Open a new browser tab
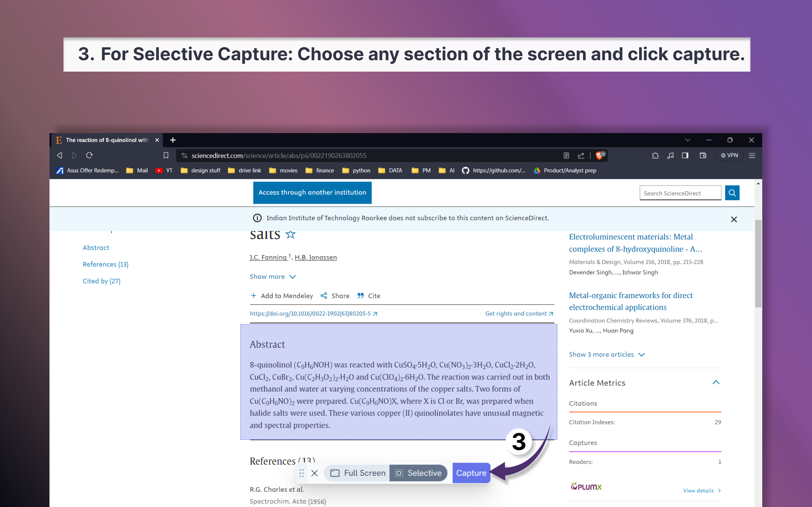Viewport: 812px width, 507px height. (173, 140)
